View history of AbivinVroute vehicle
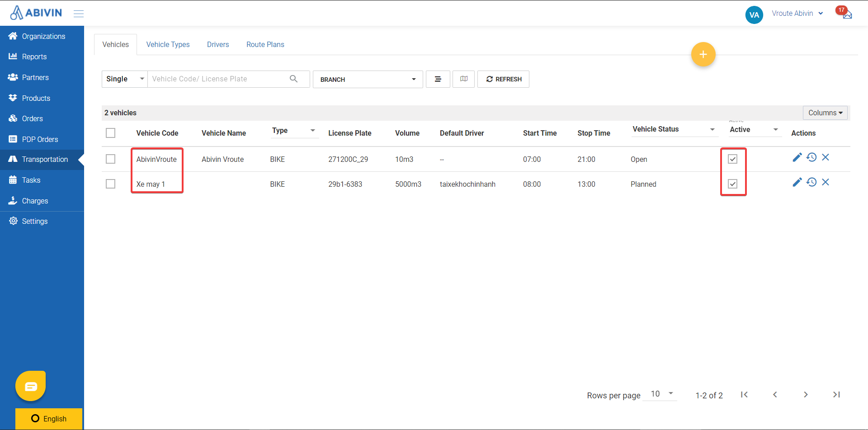The height and width of the screenshot is (430, 868). click(x=811, y=157)
